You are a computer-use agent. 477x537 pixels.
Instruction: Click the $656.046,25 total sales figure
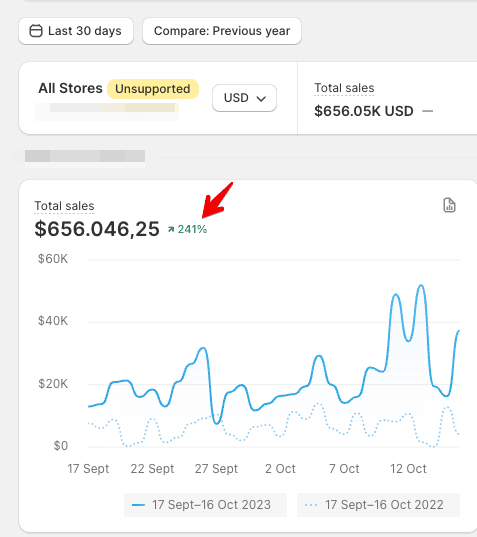click(x=97, y=229)
